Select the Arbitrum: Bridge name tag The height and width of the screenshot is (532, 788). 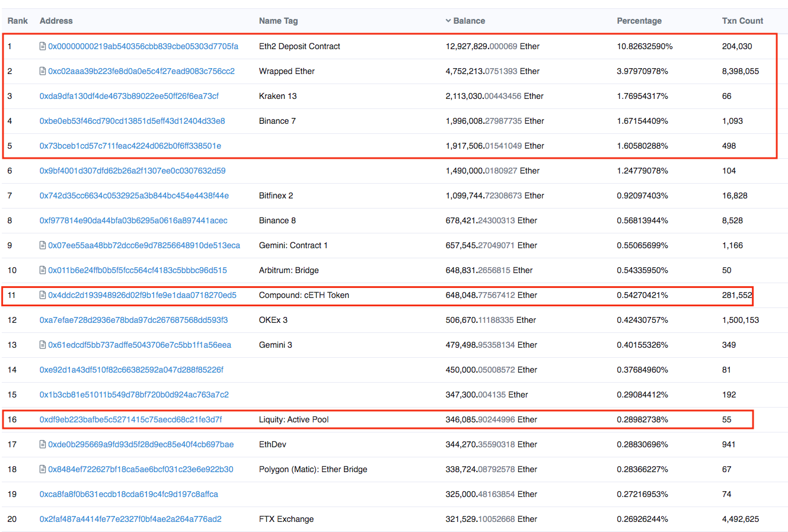click(x=289, y=270)
